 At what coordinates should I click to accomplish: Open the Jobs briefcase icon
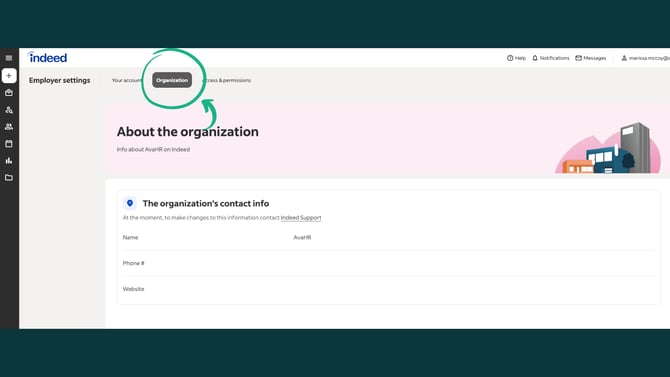pos(9,92)
